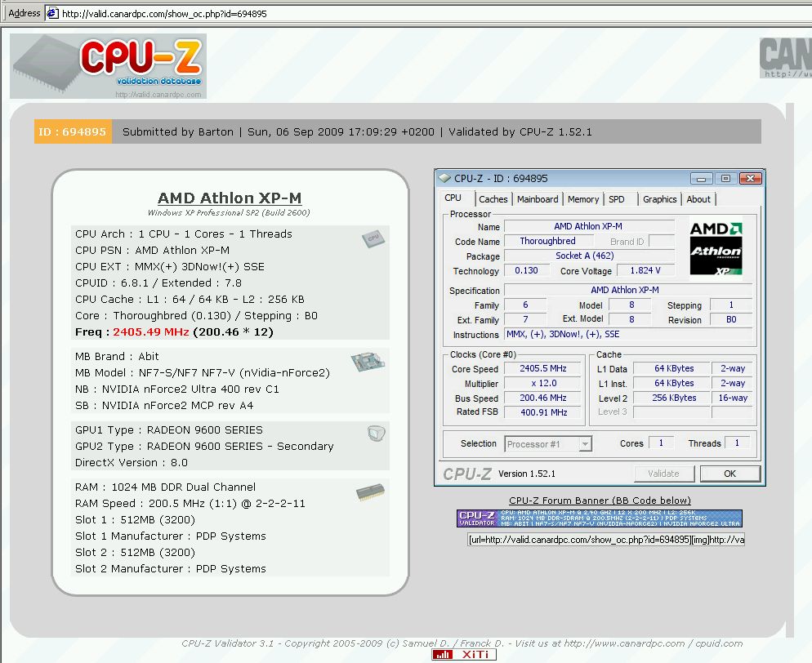Viewport: 812px width, 663px height.
Task: Open the Mainboard tab
Action: [x=538, y=199]
